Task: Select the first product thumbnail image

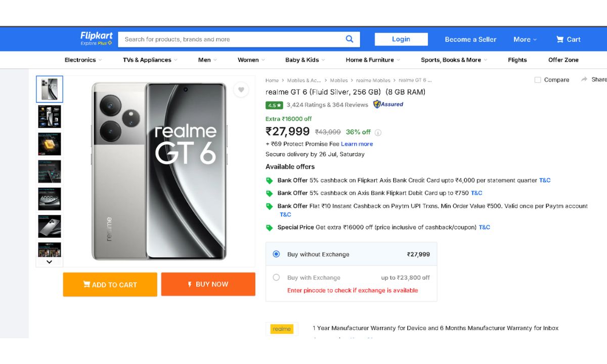Action: click(50, 89)
